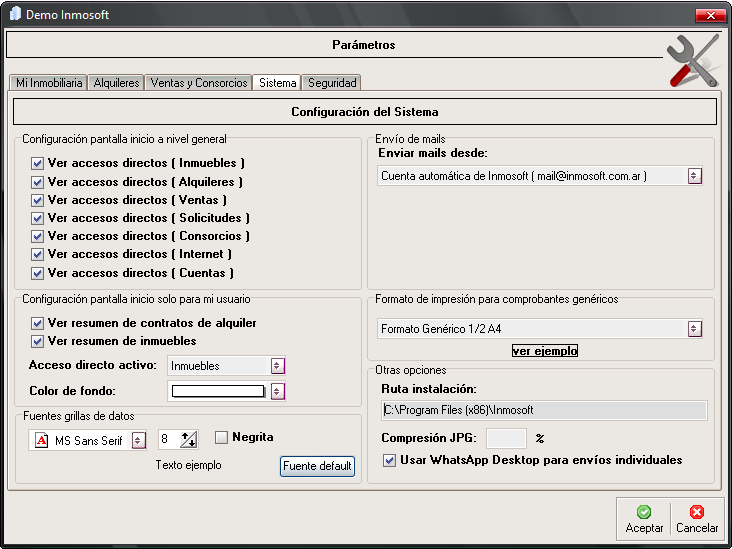Image resolution: width=732 pixels, height=549 pixels.
Task: Toggle the Negrita bold checkbox
Action: pos(222,437)
